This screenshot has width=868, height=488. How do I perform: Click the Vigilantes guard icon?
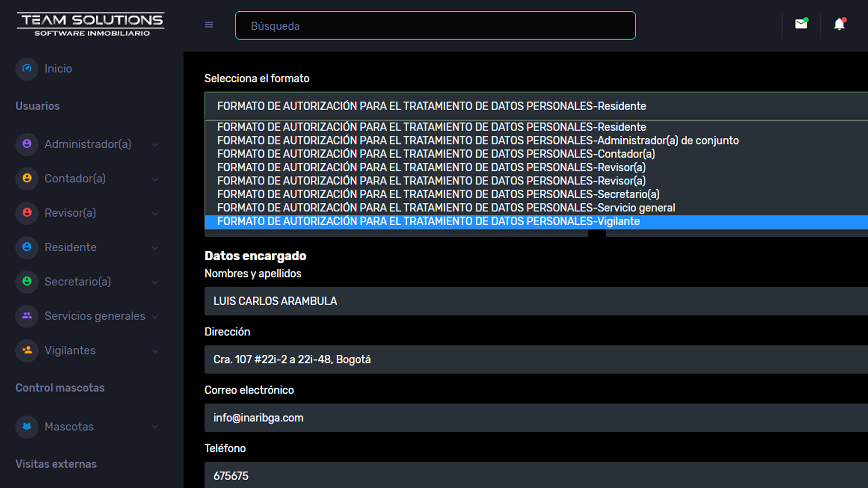(27, 350)
